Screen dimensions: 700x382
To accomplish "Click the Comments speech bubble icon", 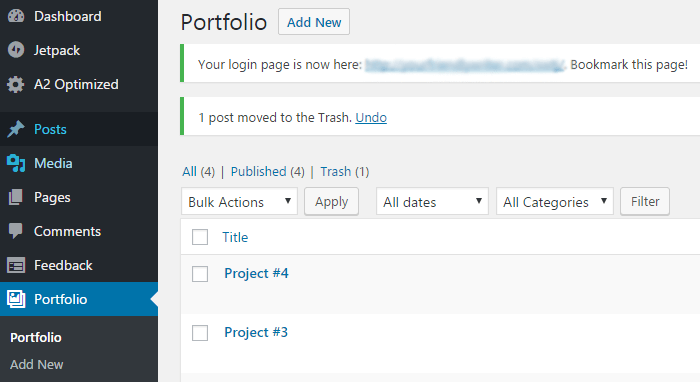I will (x=16, y=231).
